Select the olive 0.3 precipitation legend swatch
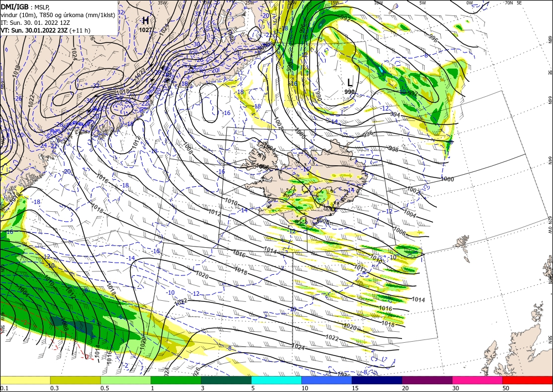The height and width of the screenshot is (392, 553). (75, 380)
